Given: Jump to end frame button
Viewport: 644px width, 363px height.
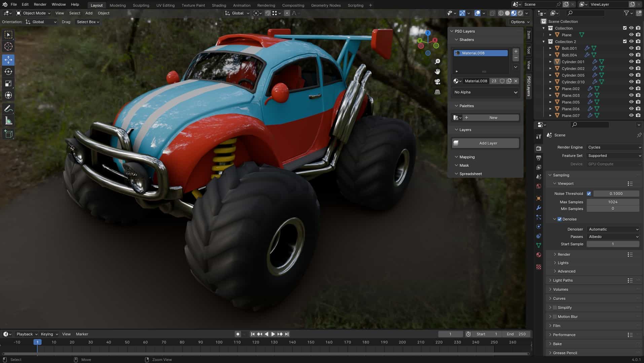Looking at the screenshot, I should coord(287,334).
